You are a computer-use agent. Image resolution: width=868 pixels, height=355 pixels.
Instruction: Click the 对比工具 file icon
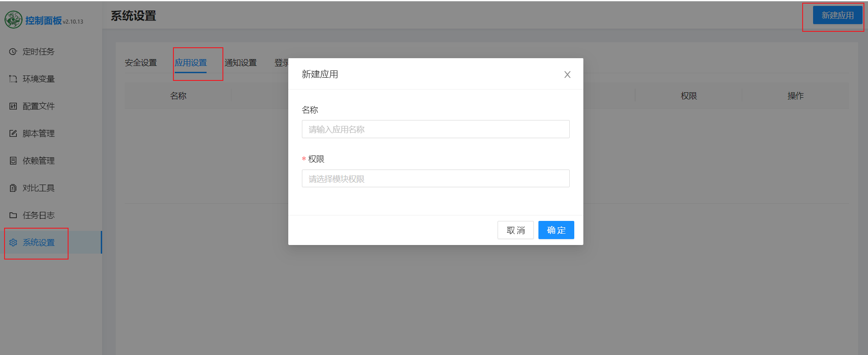(x=13, y=188)
